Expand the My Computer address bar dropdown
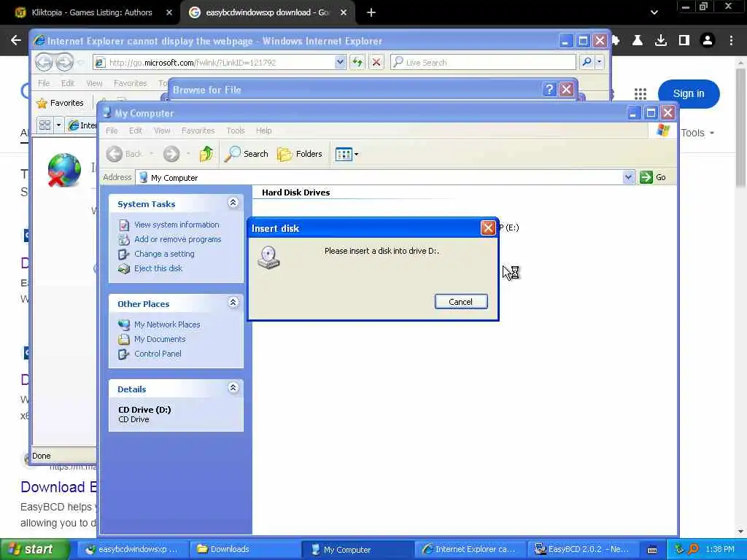Screen dimensions: 747x560 click(x=628, y=177)
